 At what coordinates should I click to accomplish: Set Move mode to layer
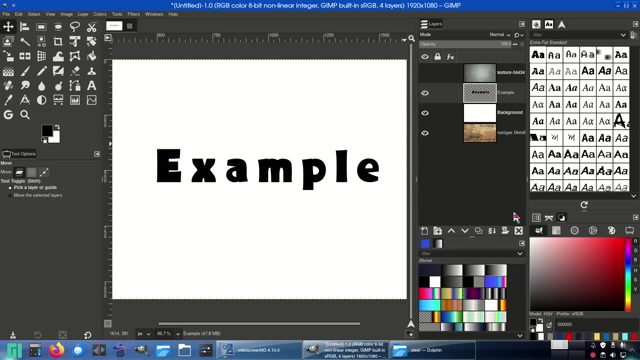(19, 172)
